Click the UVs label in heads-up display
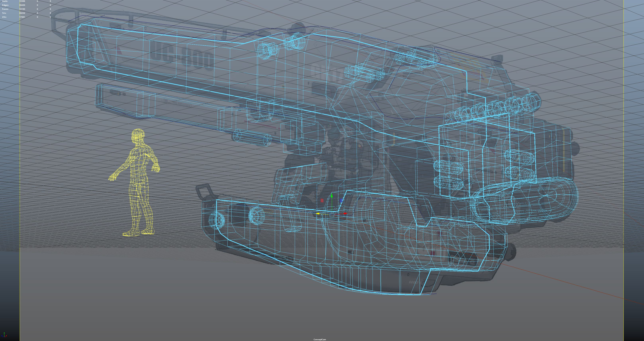644x341 pixels. (x=5, y=17)
